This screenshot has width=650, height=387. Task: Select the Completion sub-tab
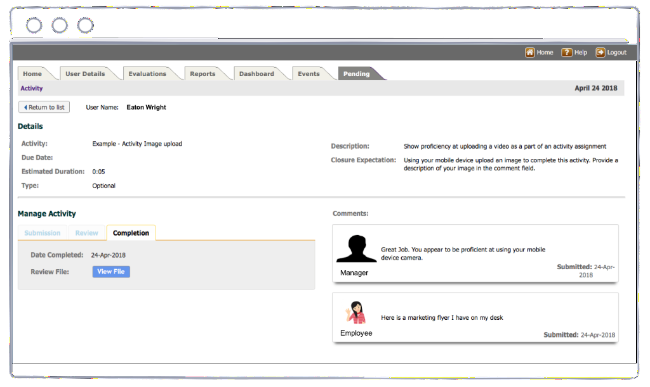click(x=131, y=233)
